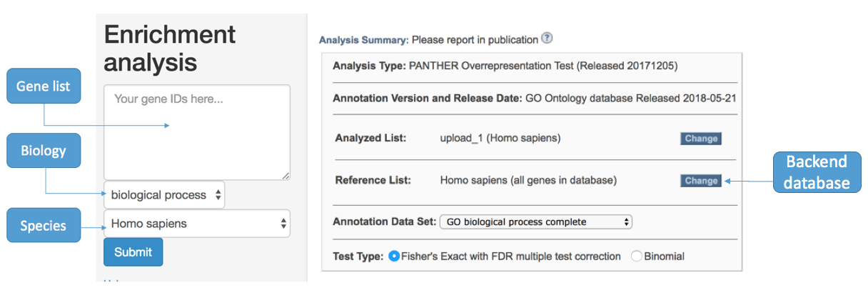Click inside the gene IDs text area
The height and width of the screenshot is (293, 868).
point(197,132)
